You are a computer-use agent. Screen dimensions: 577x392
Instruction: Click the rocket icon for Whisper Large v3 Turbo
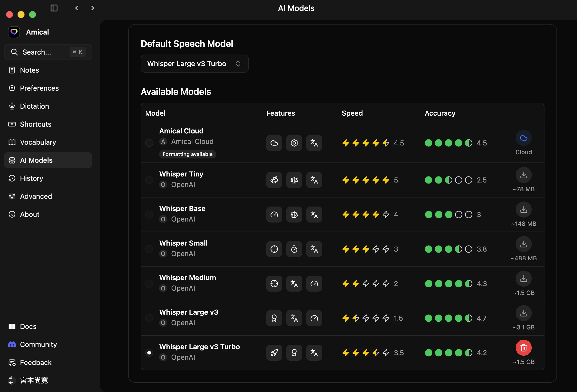pyautogui.click(x=274, y=353)
